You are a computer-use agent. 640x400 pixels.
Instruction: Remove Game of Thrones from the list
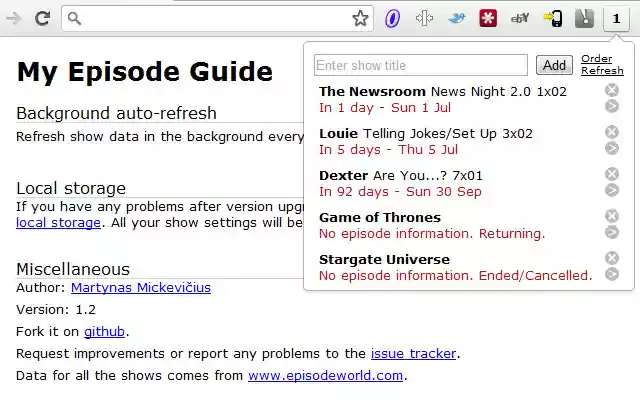(611, 216)
